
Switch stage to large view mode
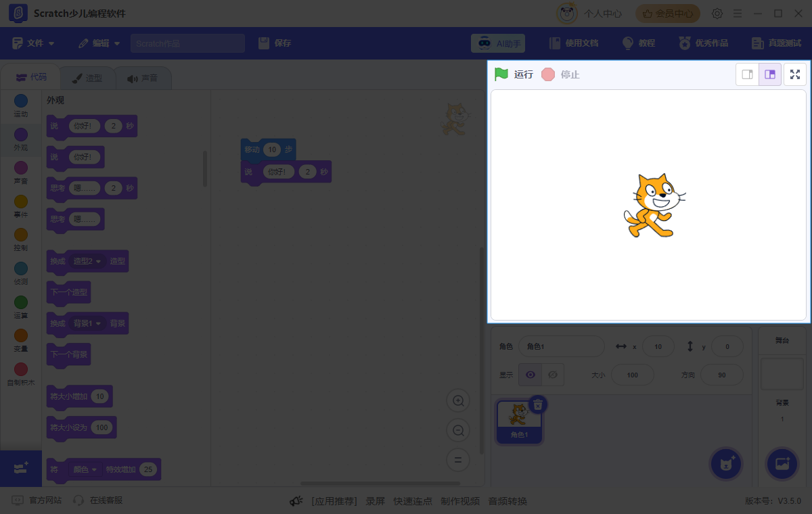coord(771,74)
